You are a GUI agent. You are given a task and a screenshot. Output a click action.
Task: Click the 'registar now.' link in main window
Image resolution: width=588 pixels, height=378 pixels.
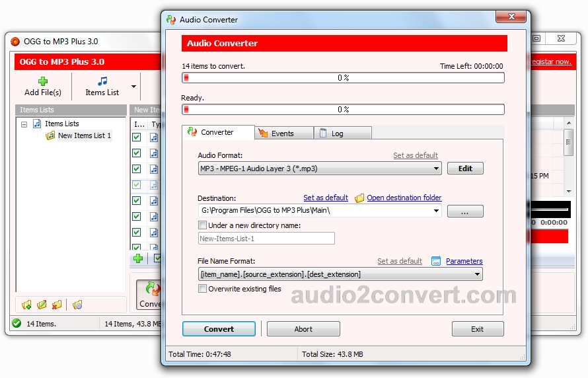click(x=551, y=61)
